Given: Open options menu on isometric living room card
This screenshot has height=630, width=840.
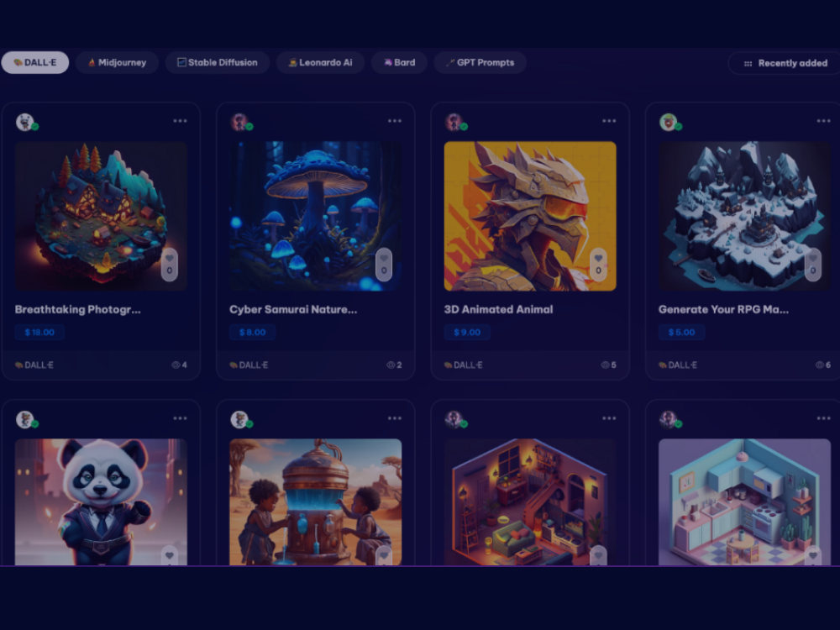Looking at the screenshot, I should coord(609,418).
